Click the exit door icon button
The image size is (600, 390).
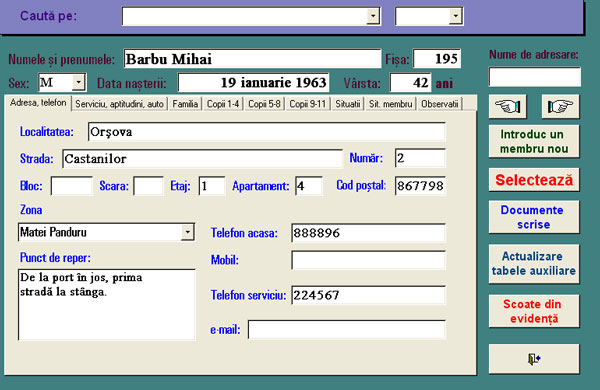click(534, 359)
